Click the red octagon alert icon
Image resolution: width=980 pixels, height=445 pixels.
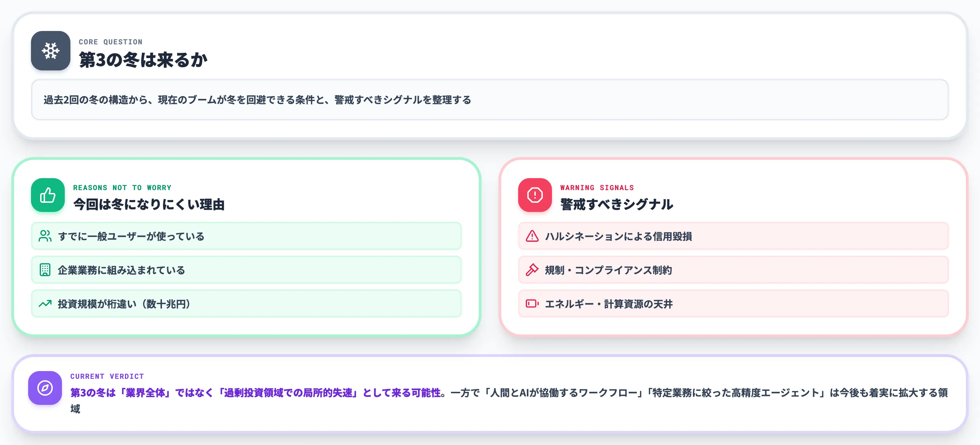tap(535, 195)
